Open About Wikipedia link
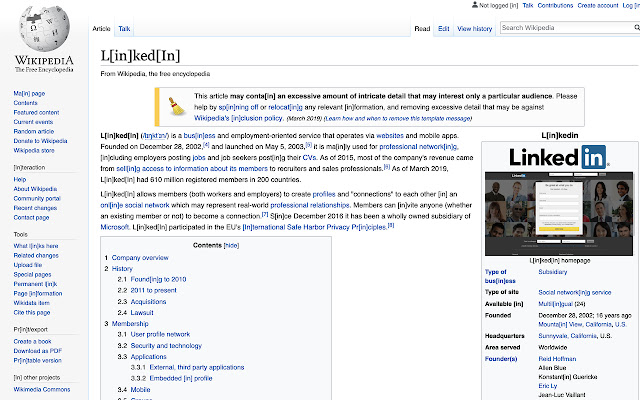The width and height of the screenshot is (640, 400). (x=35, y=189)
